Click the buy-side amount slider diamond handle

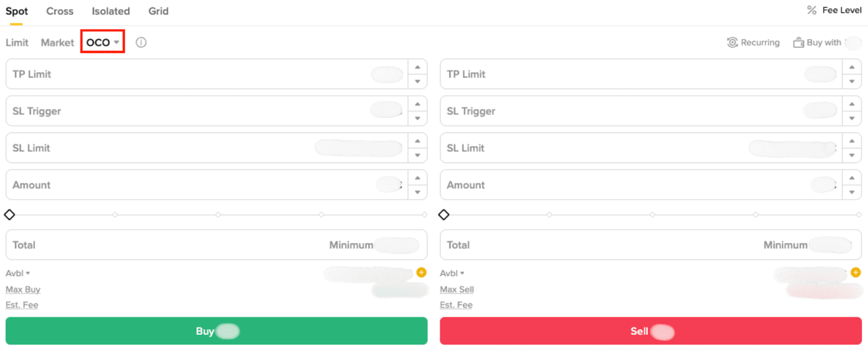[x=9, y=215]
